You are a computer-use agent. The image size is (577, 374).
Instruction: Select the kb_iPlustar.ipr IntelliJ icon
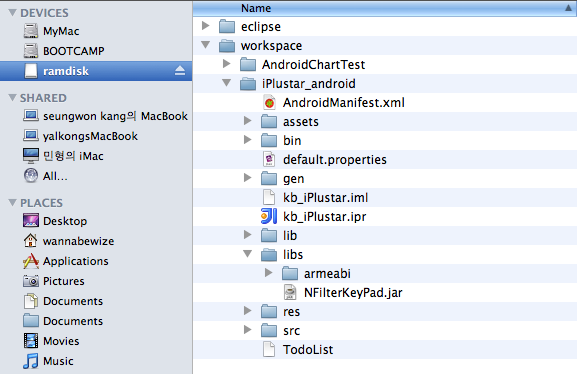269,216
